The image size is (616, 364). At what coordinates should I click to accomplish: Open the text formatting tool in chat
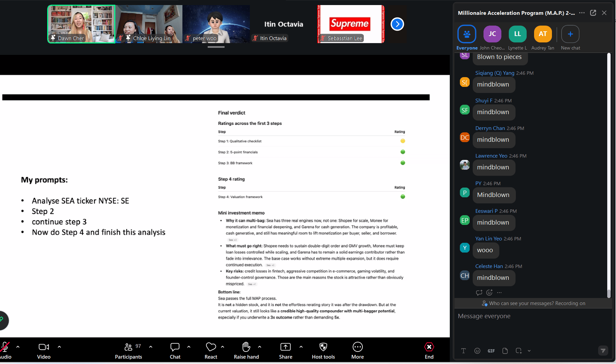464,351
